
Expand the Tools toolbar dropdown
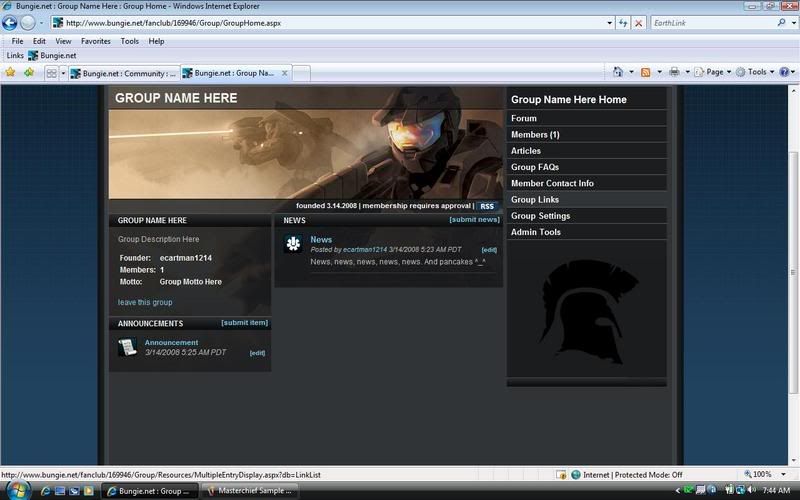pyautogui.click(x=756, y=72)
